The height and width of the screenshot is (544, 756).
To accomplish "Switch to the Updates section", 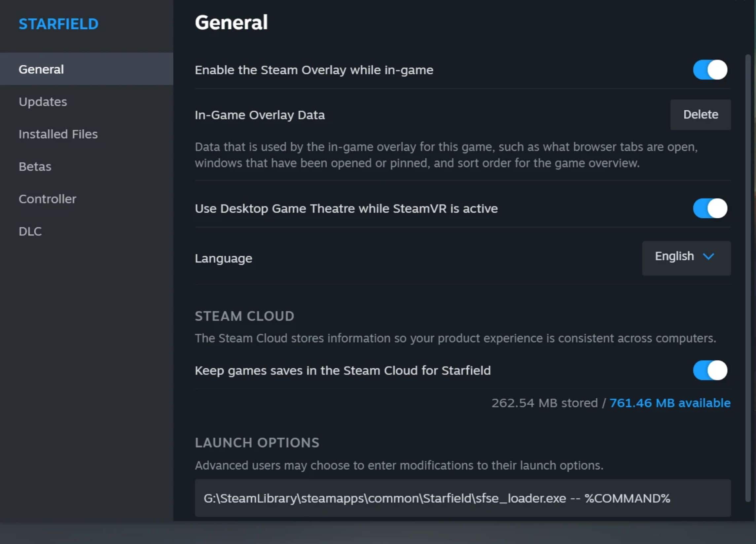I will pyautogui.click(x=43, y=102).
